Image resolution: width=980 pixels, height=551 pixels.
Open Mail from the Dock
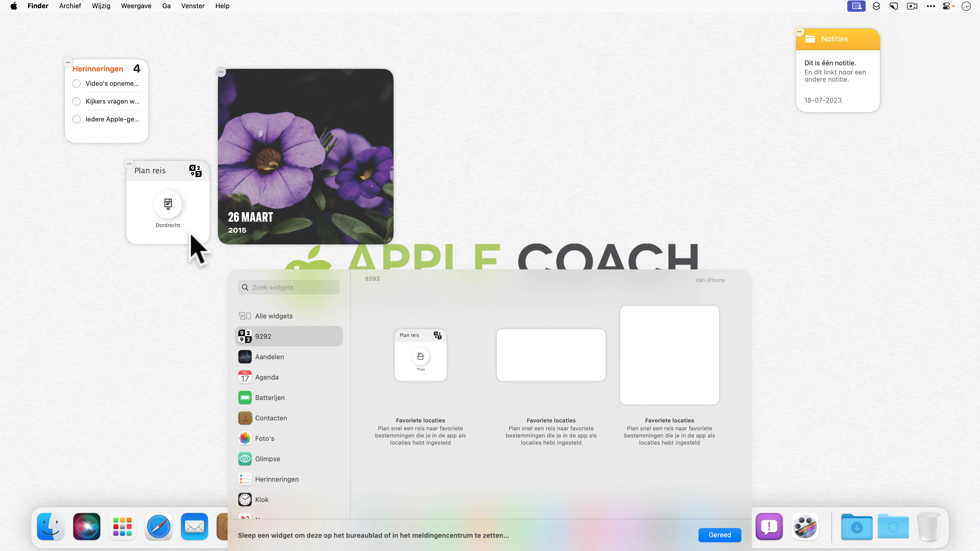[194, 527]
